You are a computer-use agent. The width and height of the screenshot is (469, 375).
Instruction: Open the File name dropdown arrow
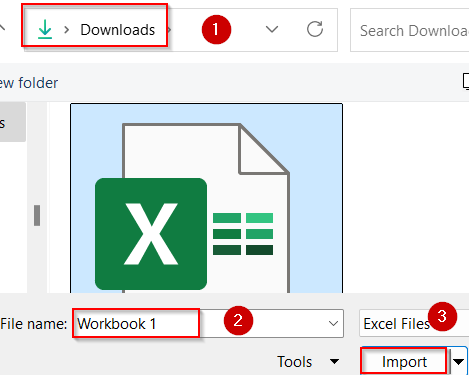click(333, 324)
